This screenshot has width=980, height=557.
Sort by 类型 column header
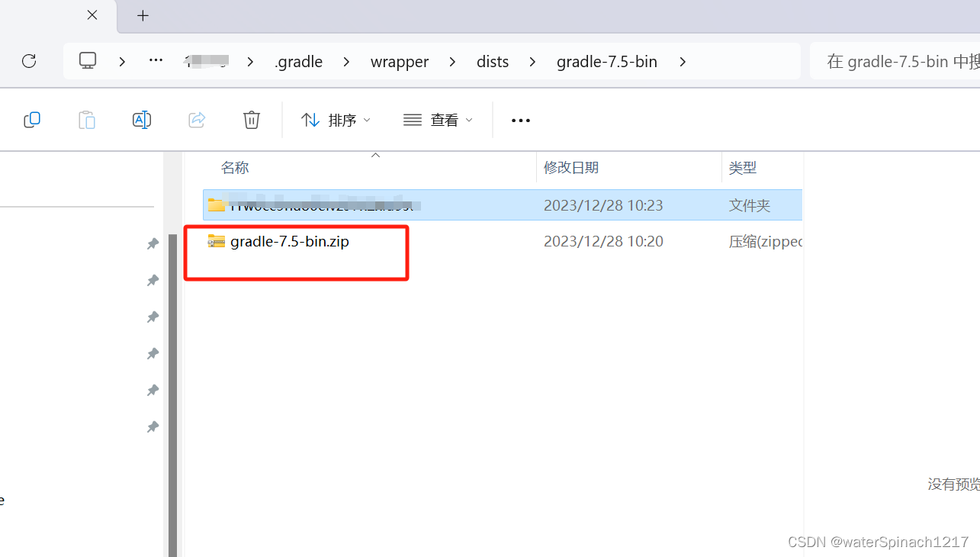(742, 168)
